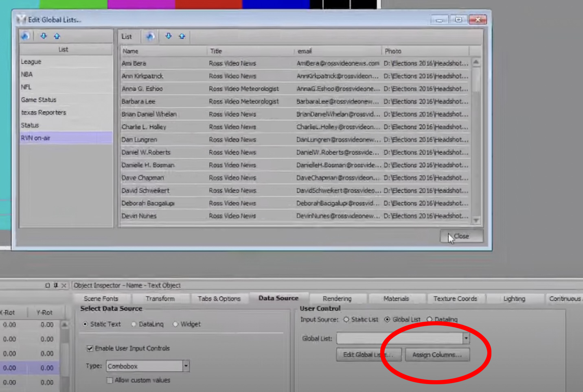Image resolution: width=583 pixels, height=392 pixels.
Task: Select the Barbara Lee row
Action: coord(295,101)
